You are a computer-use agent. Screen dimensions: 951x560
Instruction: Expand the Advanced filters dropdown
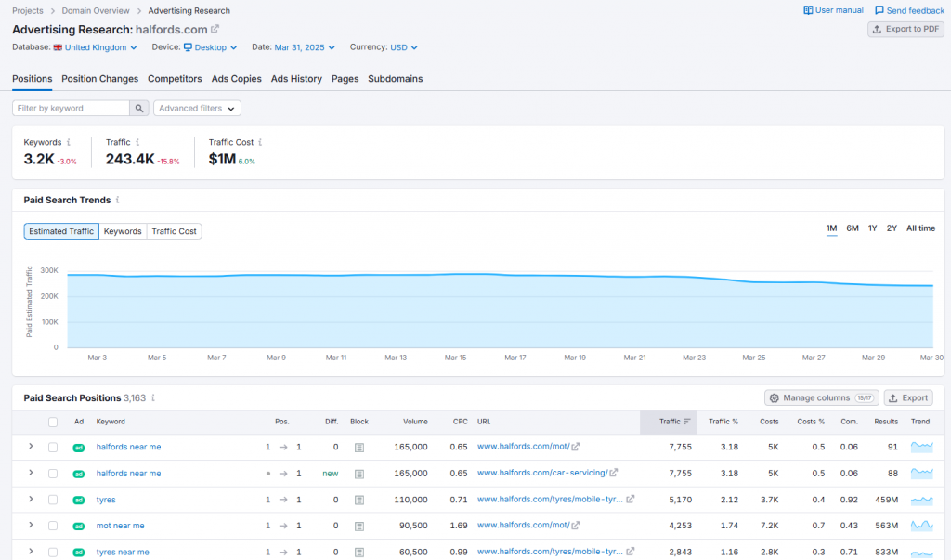[x=197, y=109]
